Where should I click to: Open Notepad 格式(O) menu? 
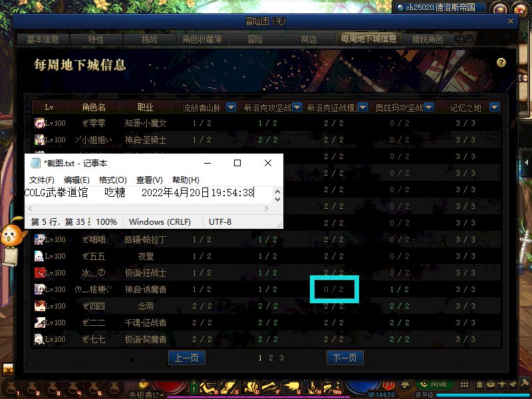point(113,180)
